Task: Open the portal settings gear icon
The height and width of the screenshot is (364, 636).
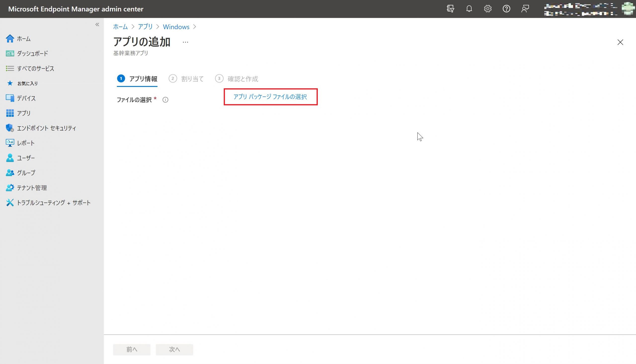Action: point(488,9)
